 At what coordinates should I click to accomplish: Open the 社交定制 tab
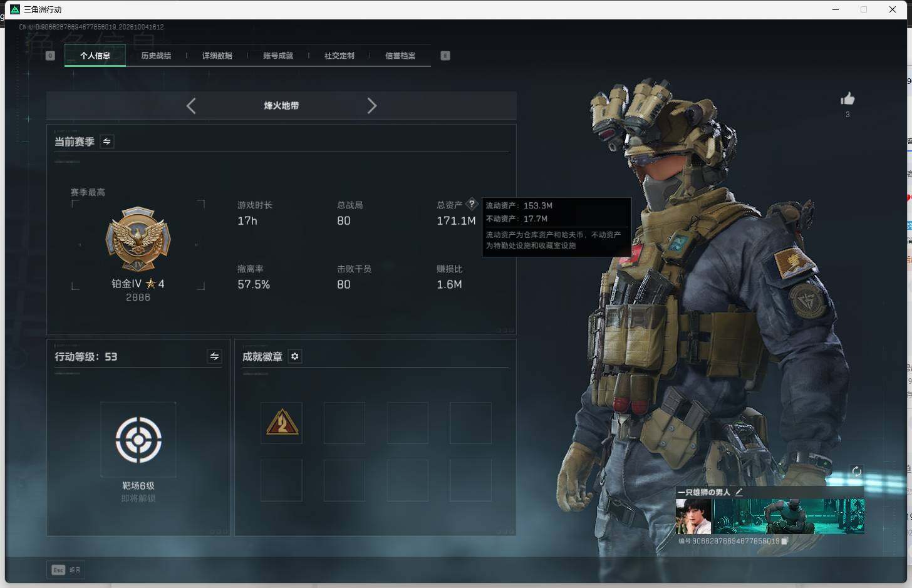[339, 56]
